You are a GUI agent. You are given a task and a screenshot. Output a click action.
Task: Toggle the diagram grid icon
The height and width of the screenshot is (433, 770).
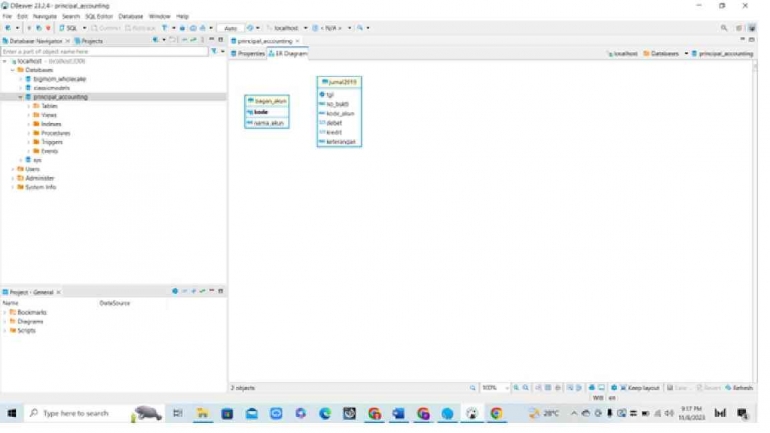tap(548, 388)
